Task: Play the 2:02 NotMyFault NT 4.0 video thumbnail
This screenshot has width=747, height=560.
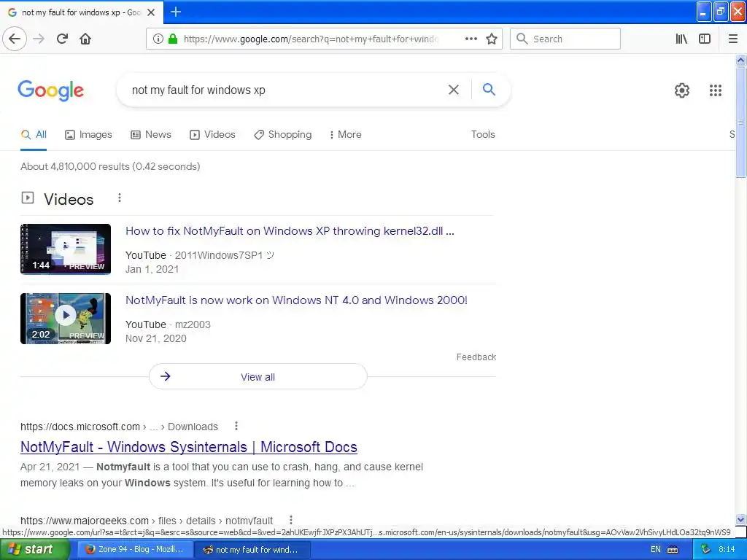Action: pos(66,319)
